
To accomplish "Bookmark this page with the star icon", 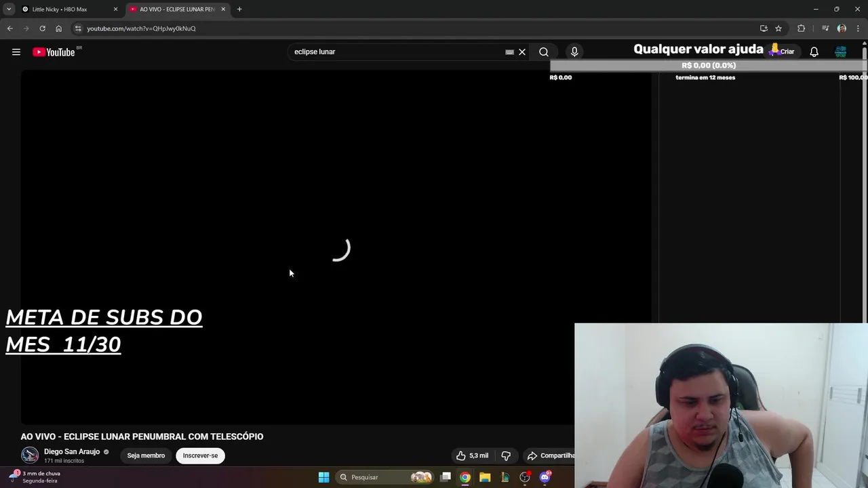I will pos(778,28).
